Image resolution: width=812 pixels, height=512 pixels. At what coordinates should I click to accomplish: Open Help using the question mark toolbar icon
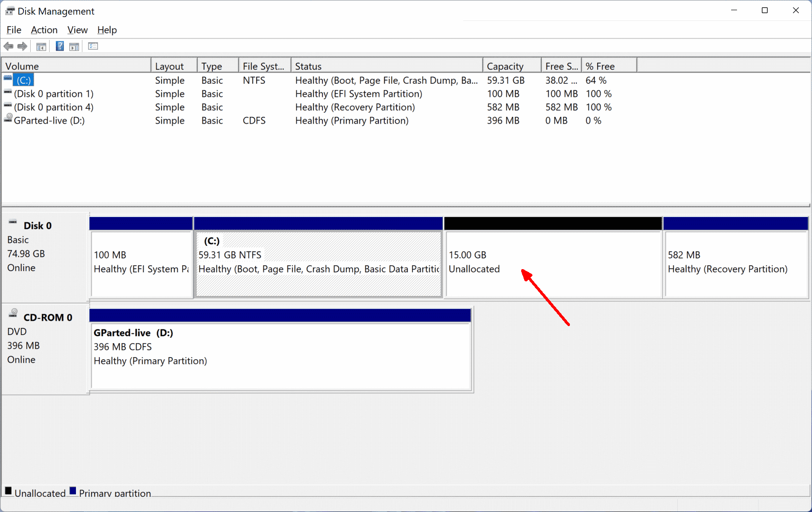59,46
